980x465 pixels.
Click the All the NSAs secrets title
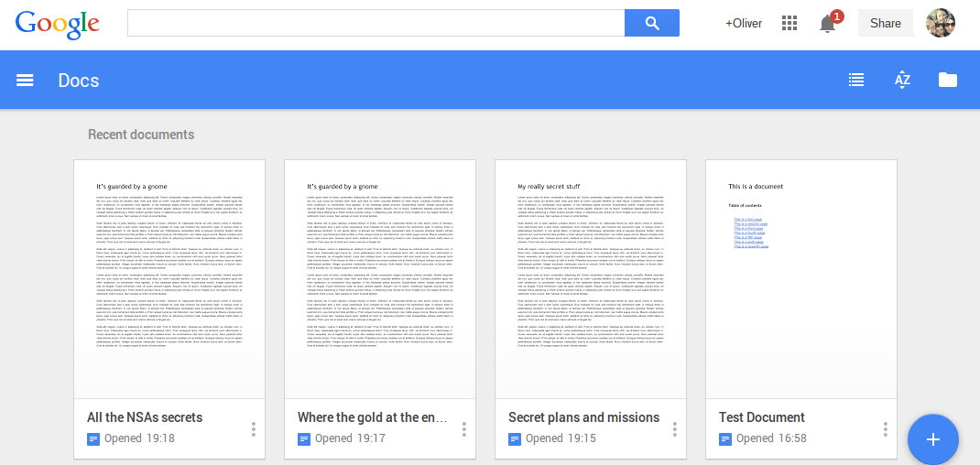[x=145, y=417]
